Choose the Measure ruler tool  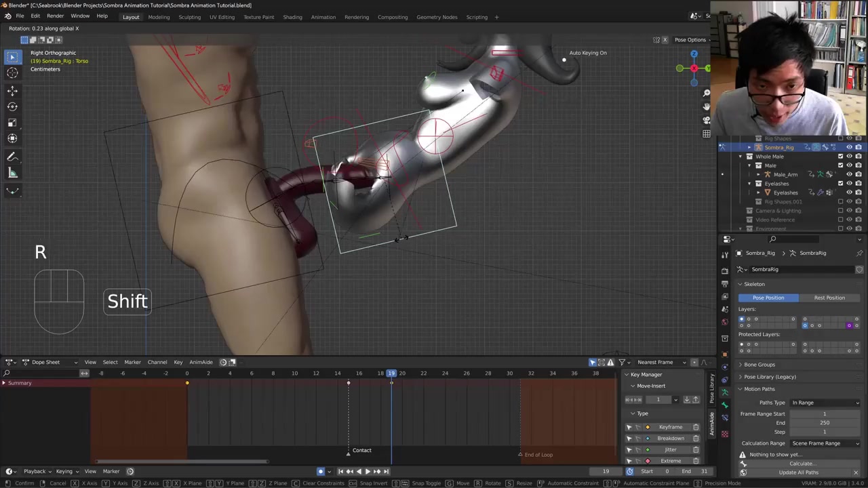[12, 173]
